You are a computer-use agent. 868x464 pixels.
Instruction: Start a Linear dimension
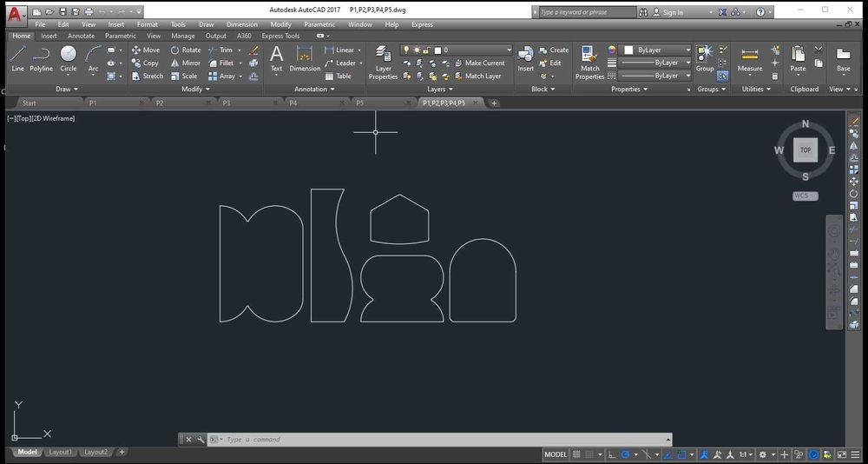339,50
